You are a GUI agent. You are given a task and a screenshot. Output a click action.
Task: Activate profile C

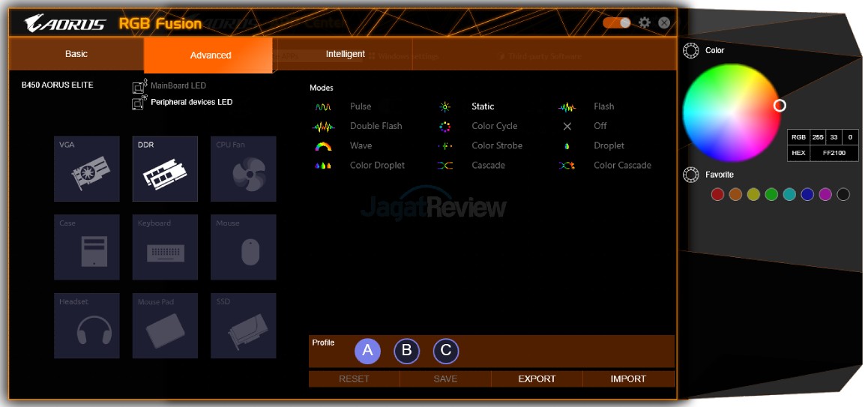tap(446, 351)
